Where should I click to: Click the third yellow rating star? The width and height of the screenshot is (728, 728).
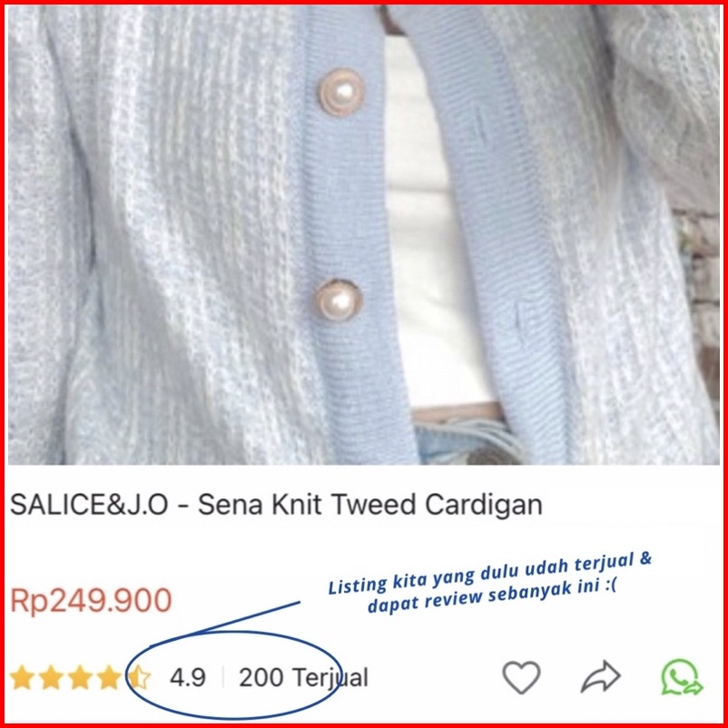coord(80,677)
